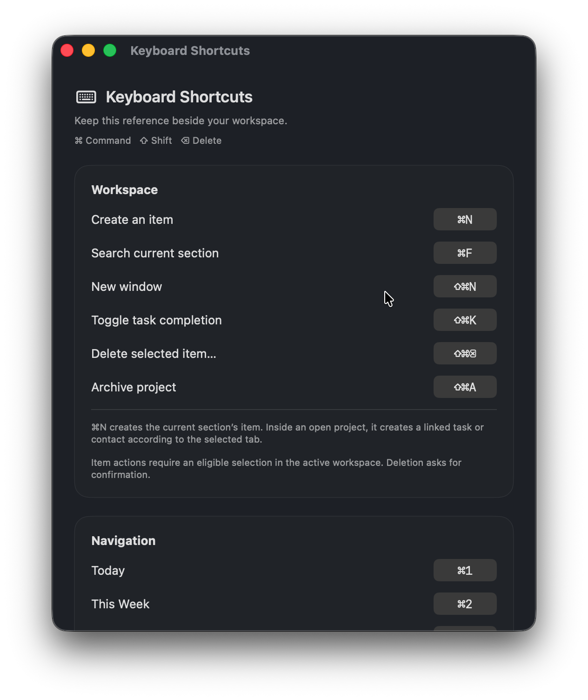Click the Today navigation row label
The height and width of the screenshot is (700, 588).
tap(108, 571)
